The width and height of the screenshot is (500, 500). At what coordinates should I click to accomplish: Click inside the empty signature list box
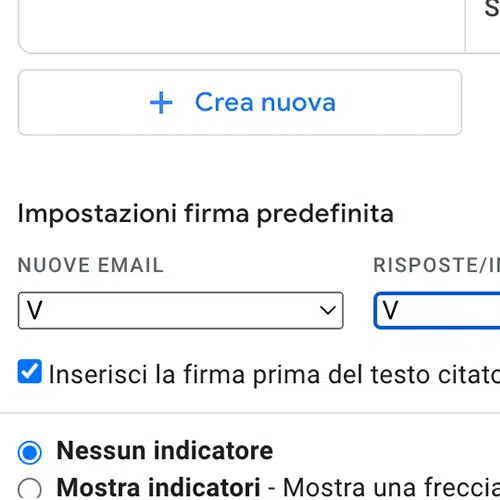pyautogui.click(x=242, y=27)
